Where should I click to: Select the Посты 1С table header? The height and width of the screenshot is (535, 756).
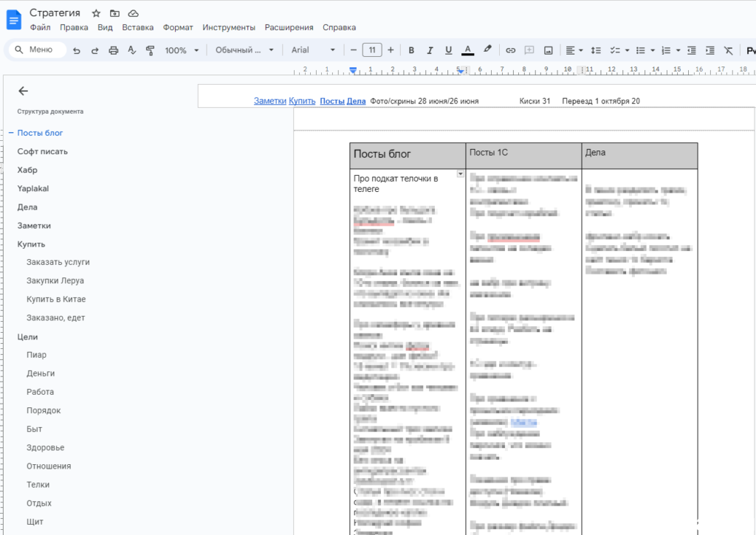(x=489, y=152)
